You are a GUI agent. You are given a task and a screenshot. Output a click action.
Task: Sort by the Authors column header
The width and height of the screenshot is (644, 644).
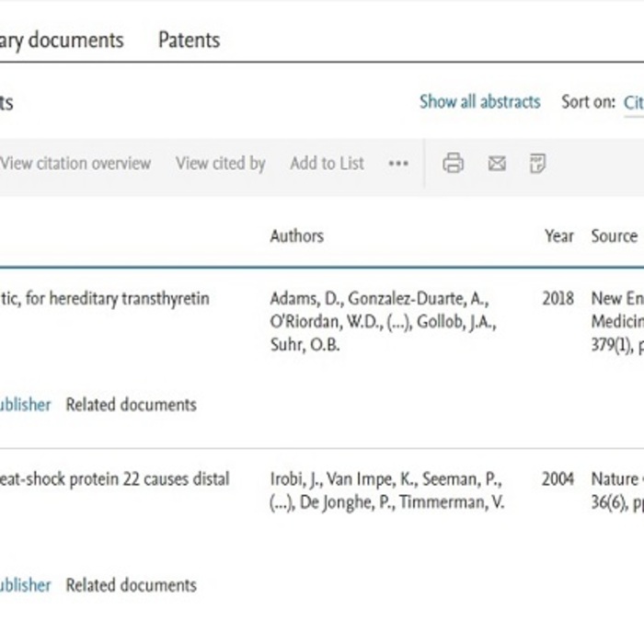[296, 236]
